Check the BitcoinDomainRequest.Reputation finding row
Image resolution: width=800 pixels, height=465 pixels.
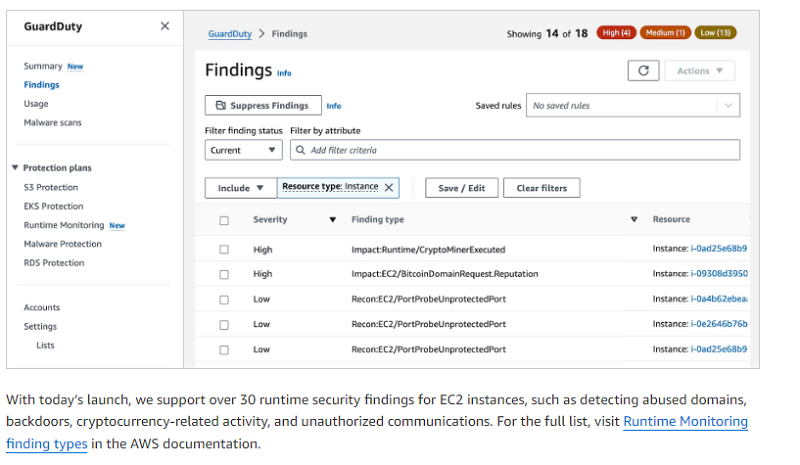pyautogui.click(x=224, y=275)
